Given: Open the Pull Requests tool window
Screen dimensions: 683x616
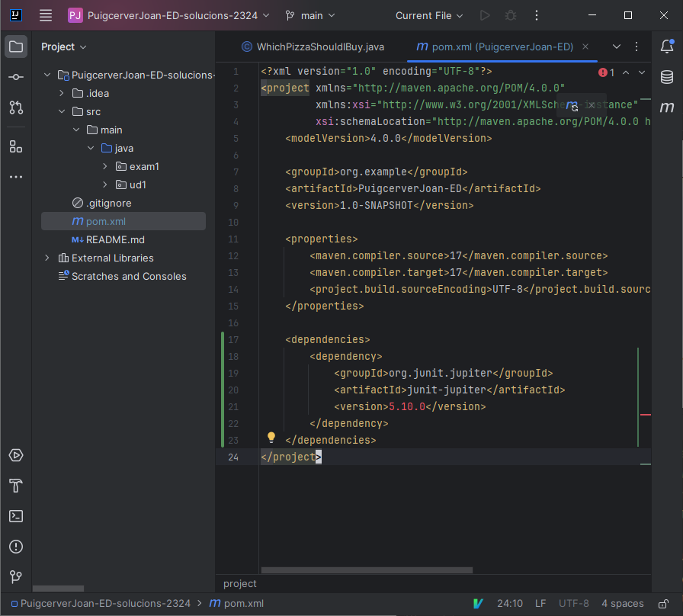Looking at the screenshot, I should click(16, 107).
